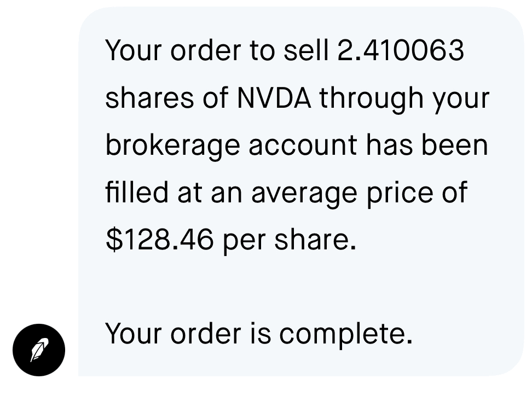The width and height of the screenshot is (532, 408).
Task: Click the word "account" in the message
Action: [303, 146]
